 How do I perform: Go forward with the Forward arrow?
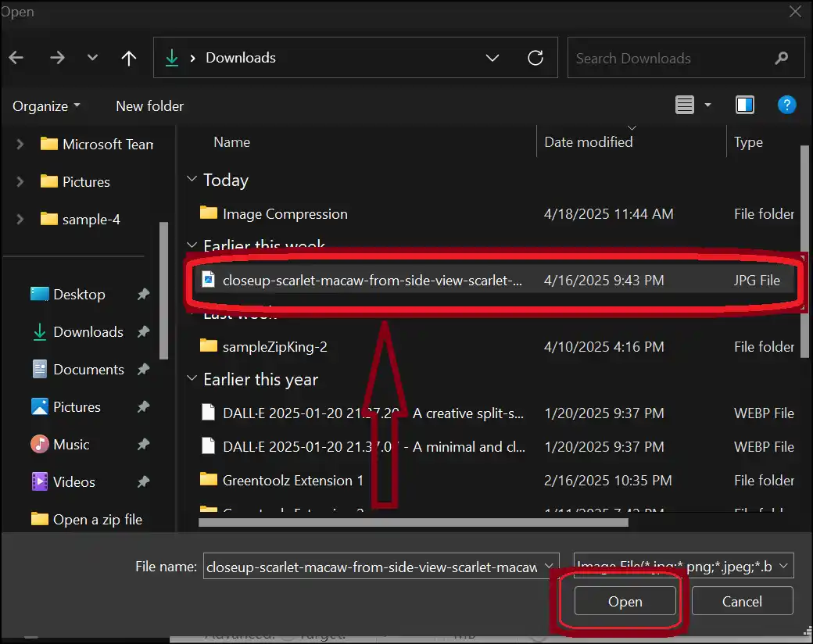57,58
